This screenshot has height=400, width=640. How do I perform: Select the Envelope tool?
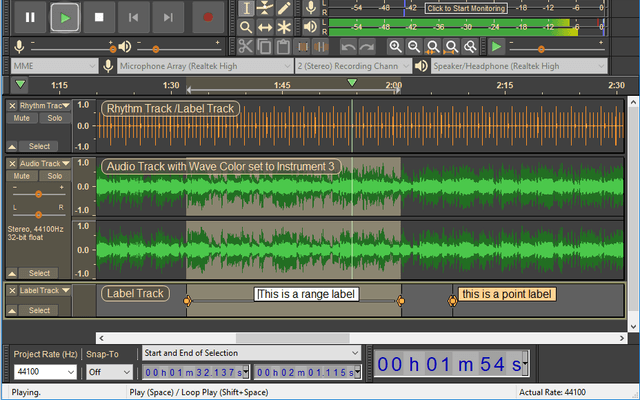(x=265, y=8)
